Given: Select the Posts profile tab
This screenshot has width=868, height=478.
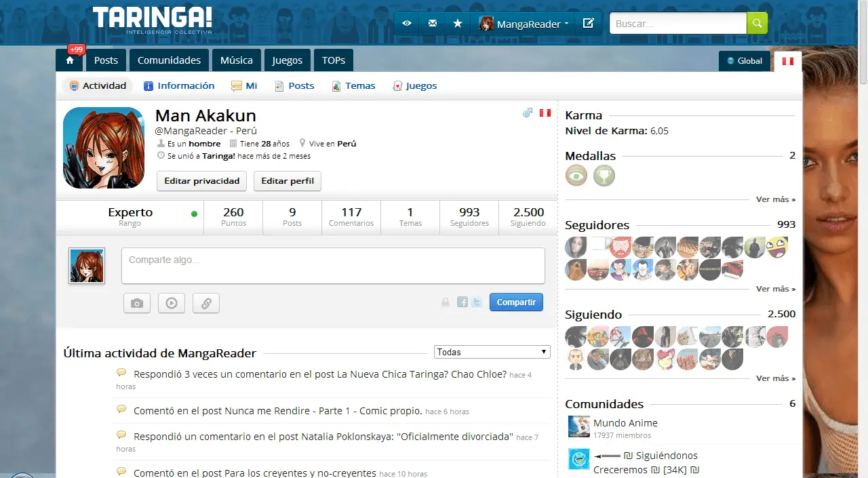Looking at the screenshot, I should click(x=294, y=85).
